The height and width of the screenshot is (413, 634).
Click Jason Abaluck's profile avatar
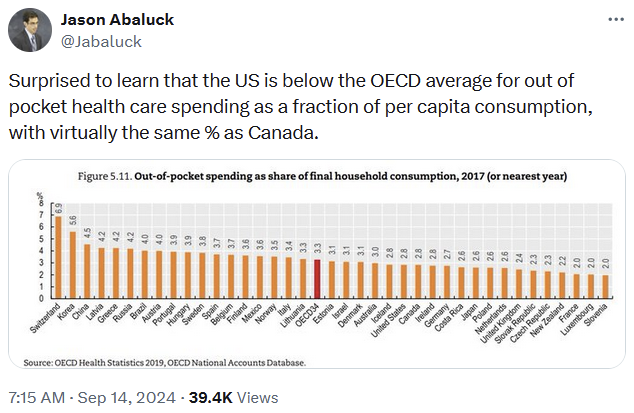click(x=30, y=31)
